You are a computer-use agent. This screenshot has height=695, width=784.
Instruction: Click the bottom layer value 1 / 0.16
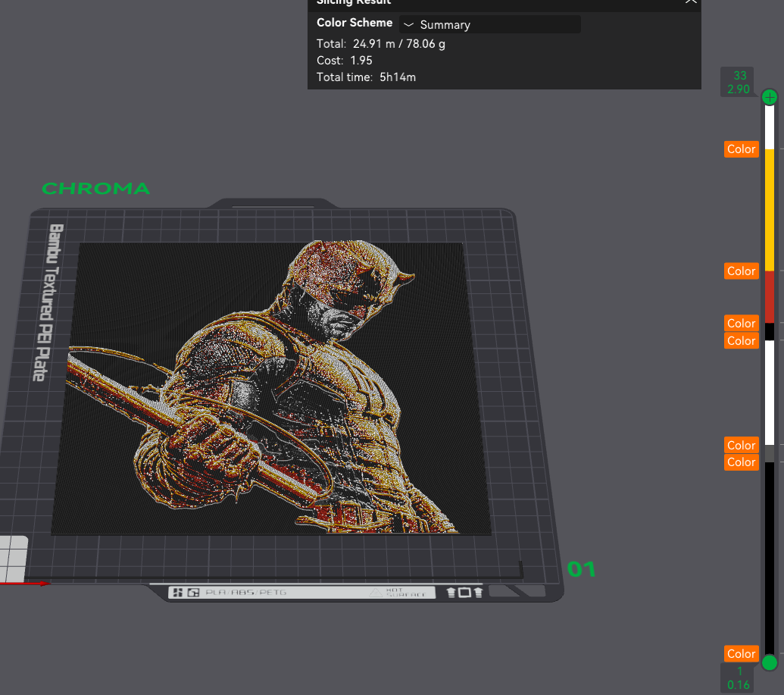739,678
